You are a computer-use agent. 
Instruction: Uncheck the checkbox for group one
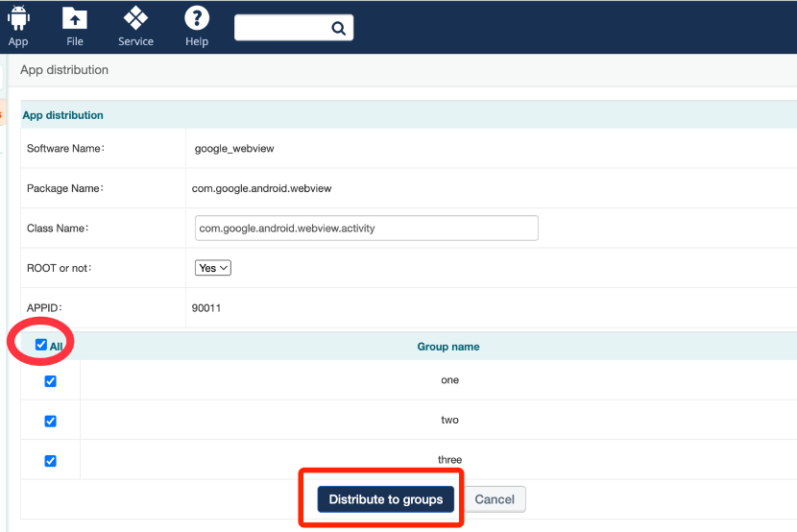coord(50,381)
